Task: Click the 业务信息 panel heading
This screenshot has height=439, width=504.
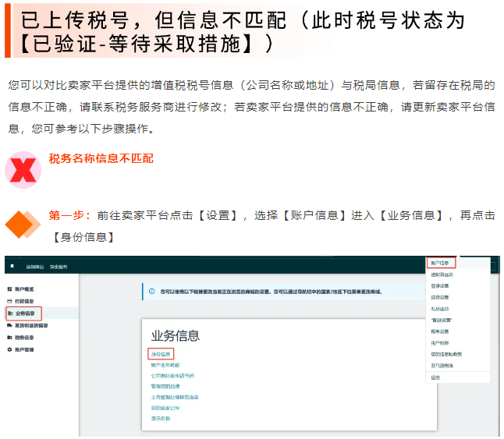Action: pyautogui.click(x=176, y=336)
